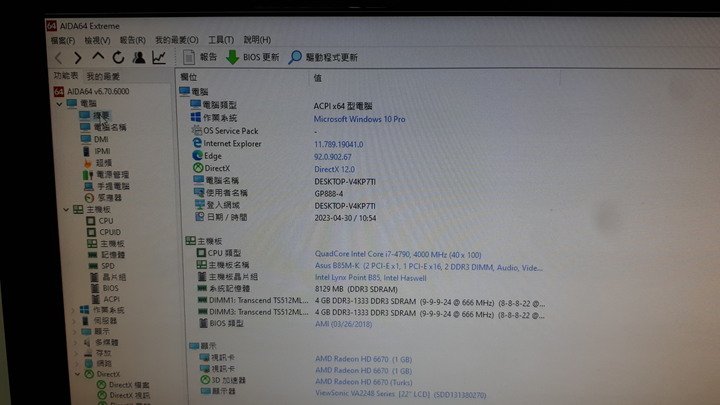Viewport: 720px width, 405px height.
Task: Collapse the DirectX tree node
Action: pyautogui.click(x=77, y=374)
